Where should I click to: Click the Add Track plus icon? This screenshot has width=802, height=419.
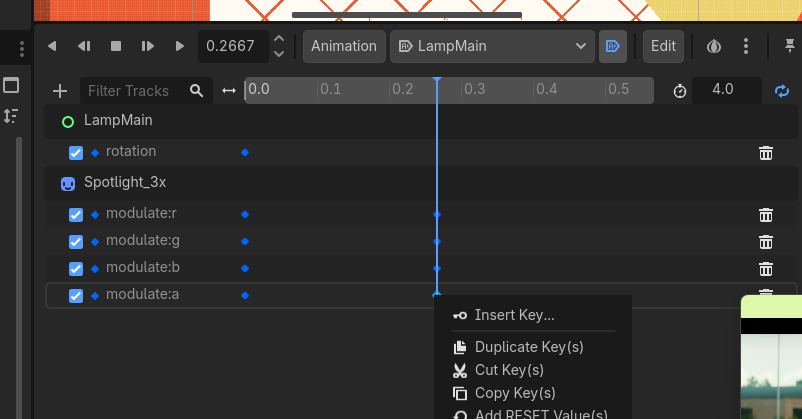pos(60,91)
